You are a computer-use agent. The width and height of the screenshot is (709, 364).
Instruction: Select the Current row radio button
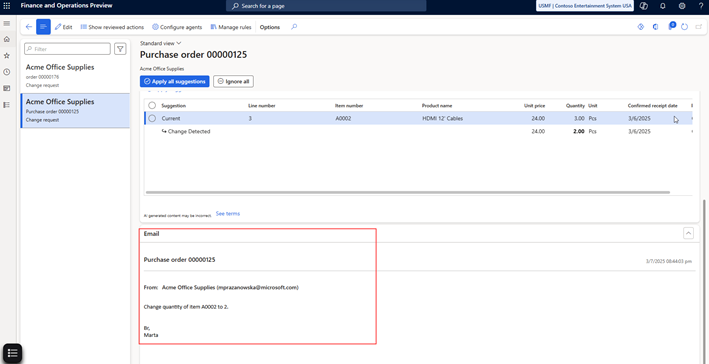coord(152,118)
